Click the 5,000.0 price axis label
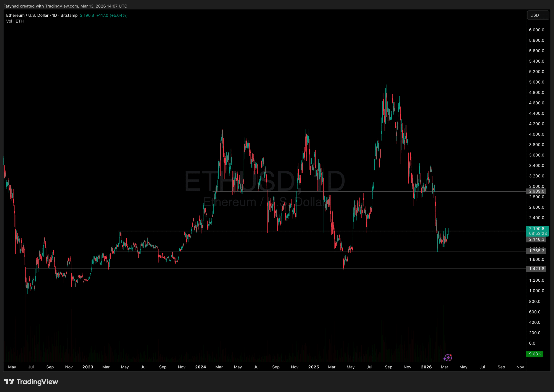The image size is (554, 392). coord(537,82)
